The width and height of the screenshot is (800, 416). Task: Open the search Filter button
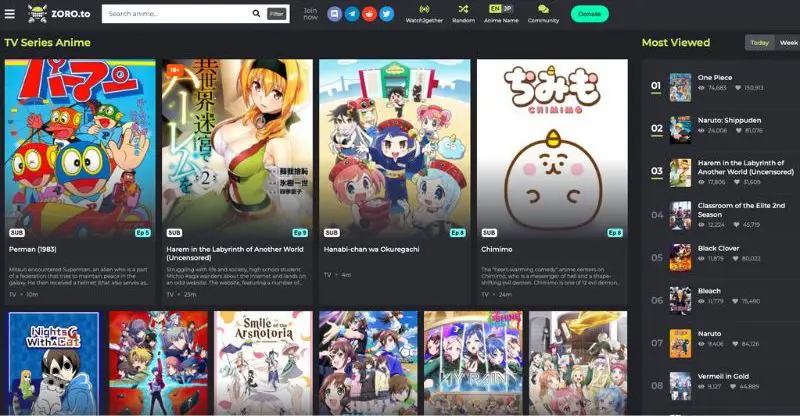[277, 14]
